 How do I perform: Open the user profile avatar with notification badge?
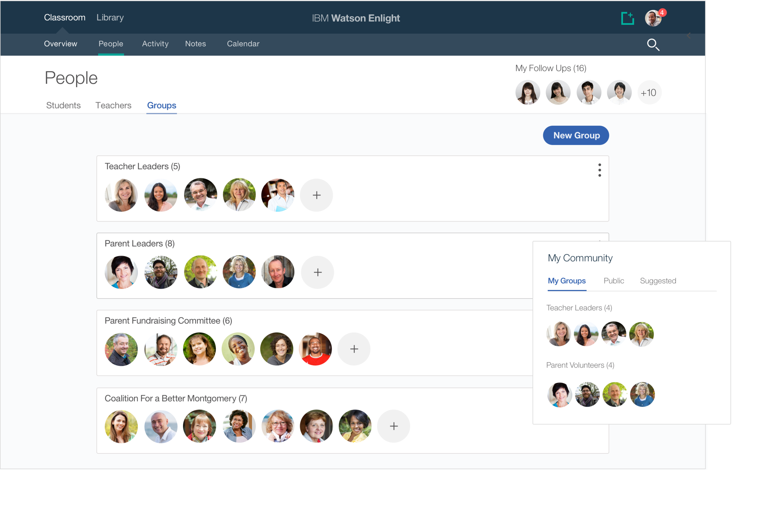(x=654, y=18)
